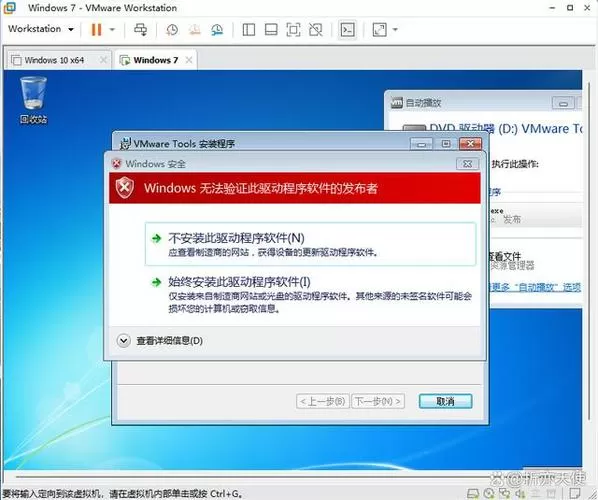Click the Unity mode toolbar icon
This screenshot has height=500, width=598.
coord(315,30)
